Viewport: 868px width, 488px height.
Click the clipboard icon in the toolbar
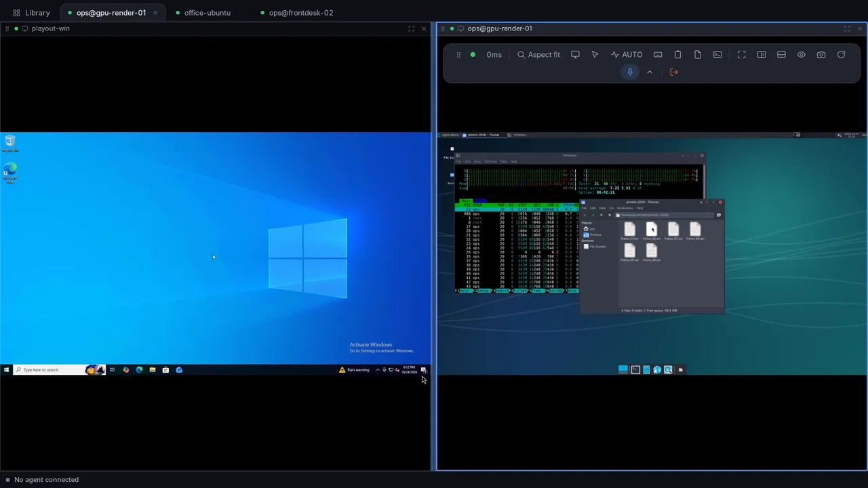[677, 55]
